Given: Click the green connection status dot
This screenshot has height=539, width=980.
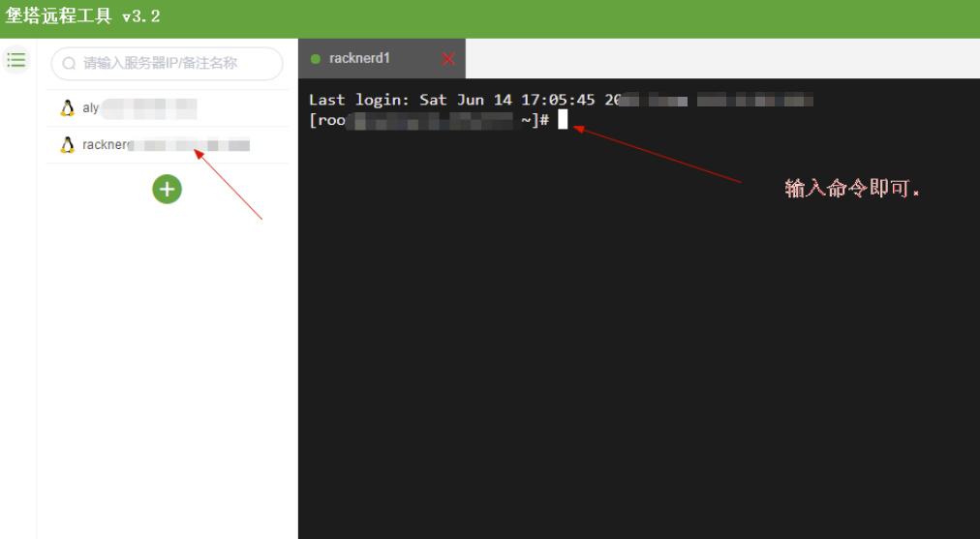Looking at the screenshot, I should [x=316, y=59].
